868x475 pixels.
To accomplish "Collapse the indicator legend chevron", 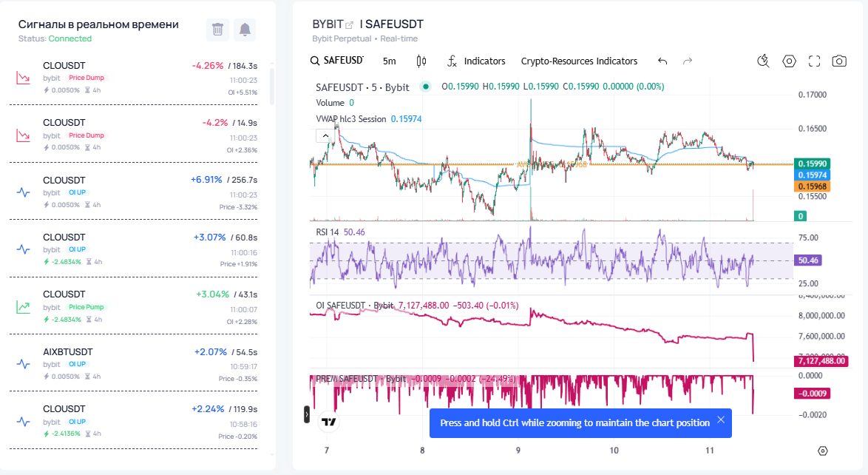I will pos(325,136).
